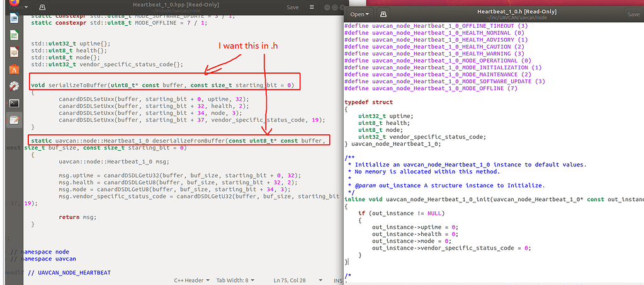Click uavcan::node::Heartbeat_1_0 msg; declaration line

[114, 161]
